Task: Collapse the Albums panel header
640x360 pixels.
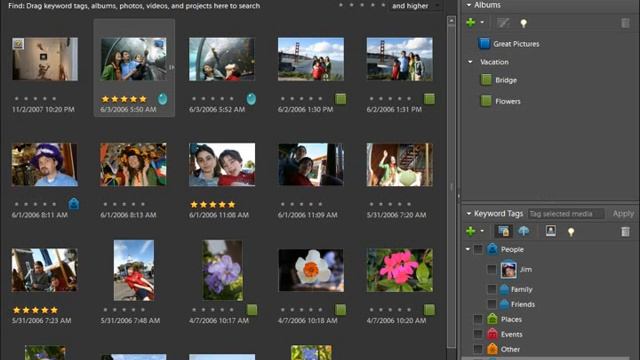Action: [x=469, y=5]
